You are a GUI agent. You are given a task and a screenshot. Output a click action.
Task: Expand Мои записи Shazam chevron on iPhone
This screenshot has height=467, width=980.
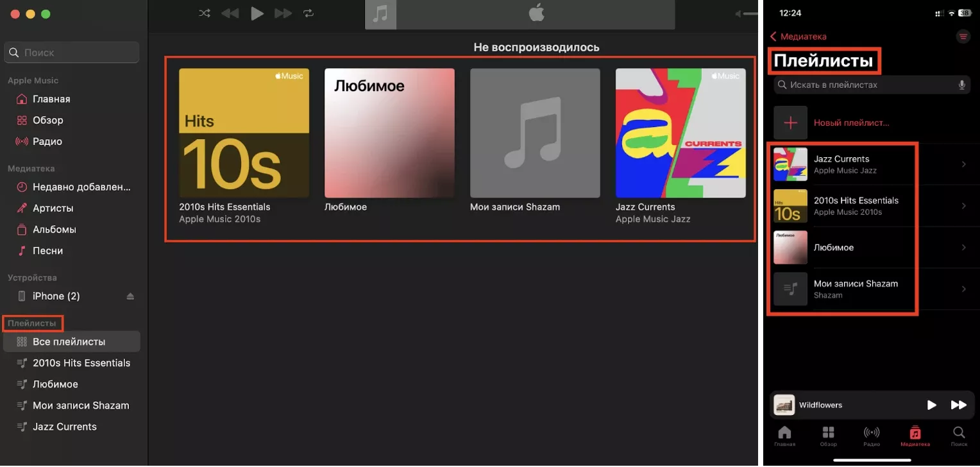coord(964,289)
